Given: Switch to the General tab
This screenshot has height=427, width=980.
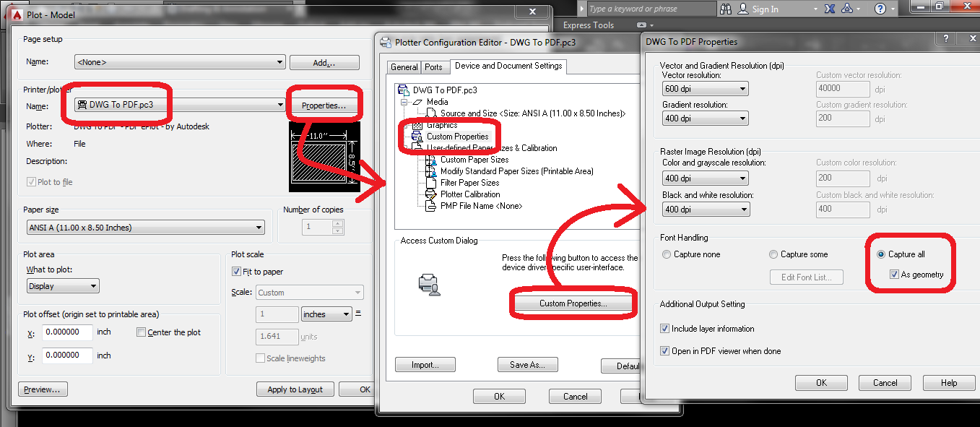Looking at the screenshot, I should [x=404, y=67].
